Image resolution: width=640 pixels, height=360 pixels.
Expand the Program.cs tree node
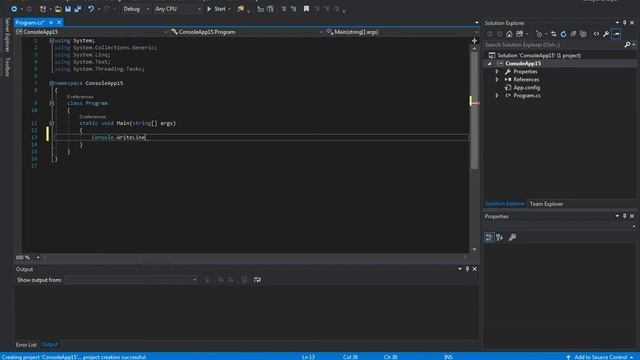click(497, 96)
